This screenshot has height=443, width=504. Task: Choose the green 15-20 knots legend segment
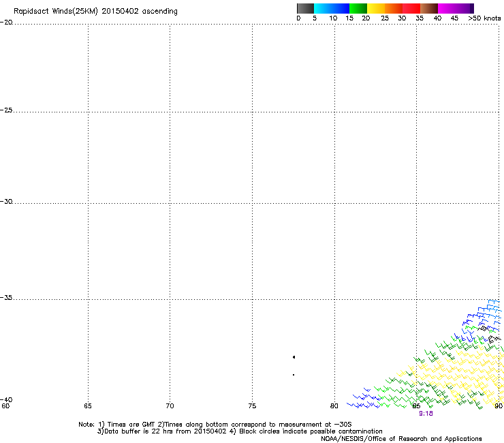pos(358,8)
